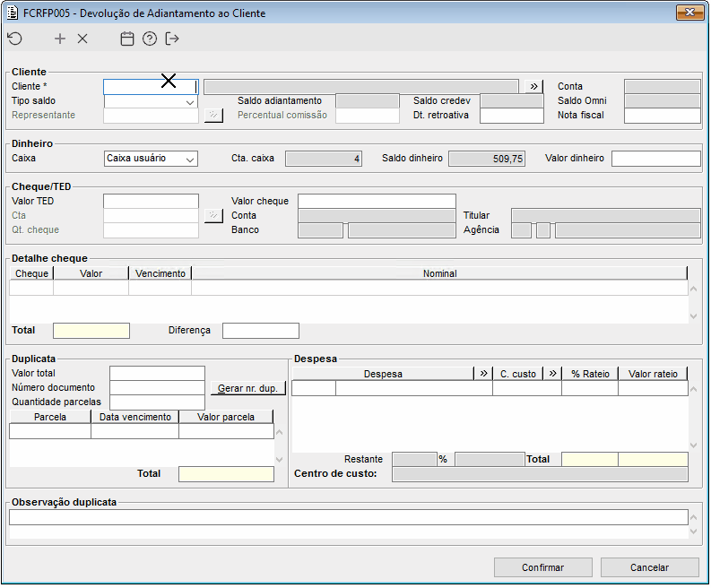
Task: Open the calendar toolbar icon
Action: (127, 39)
